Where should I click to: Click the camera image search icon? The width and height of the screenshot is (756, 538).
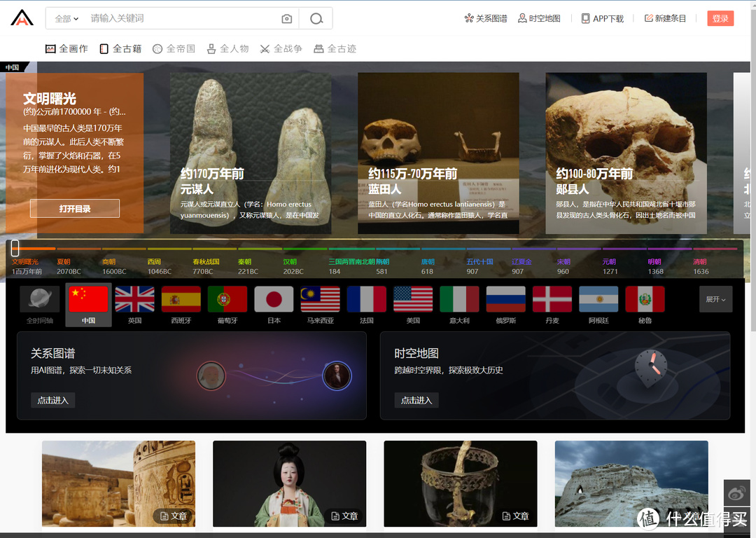(x=287, y=19)
